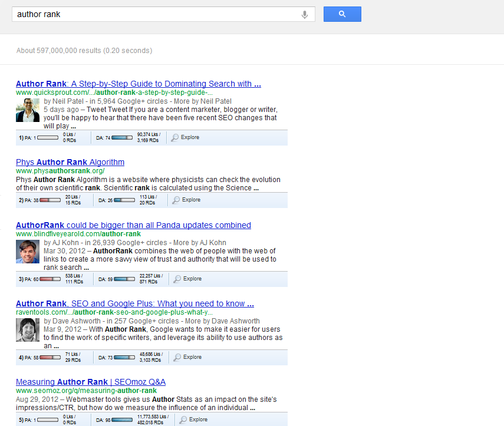
Task: Open the Explore magnifier icon in result 2 bar
Action: coord(176,200)
